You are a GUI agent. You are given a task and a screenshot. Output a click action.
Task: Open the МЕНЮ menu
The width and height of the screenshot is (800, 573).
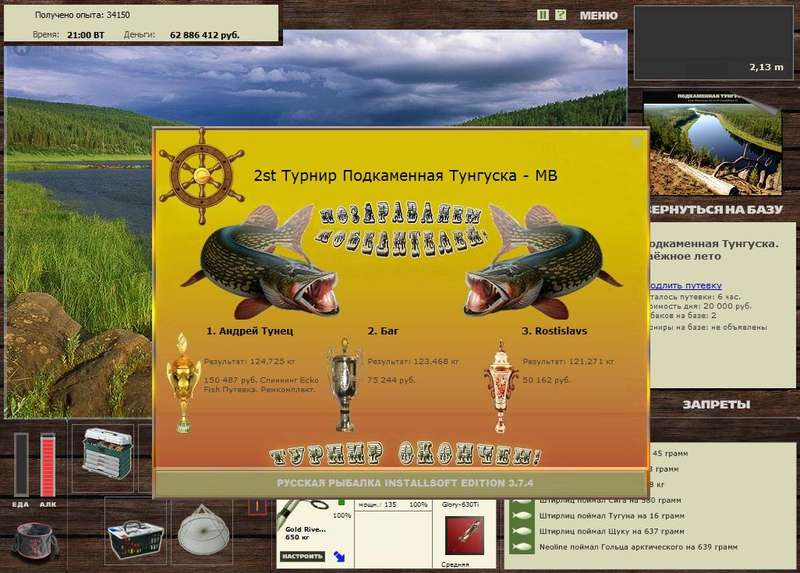pos(598,16)
